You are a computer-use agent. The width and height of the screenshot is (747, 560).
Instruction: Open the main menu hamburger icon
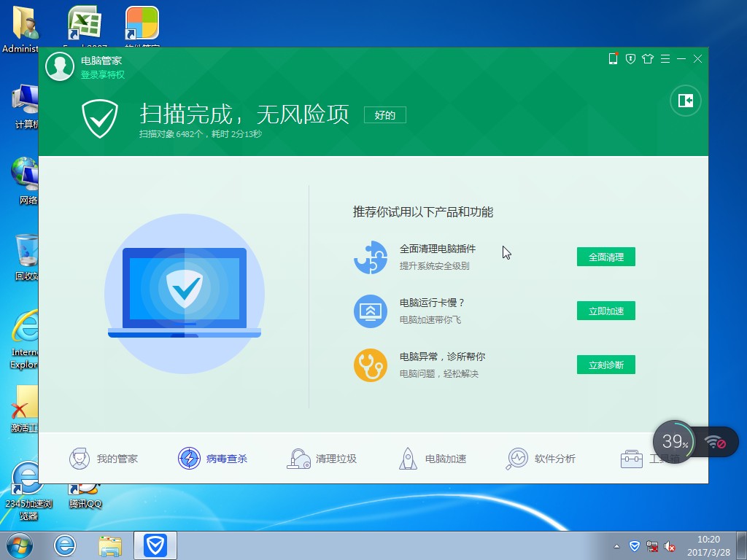(x=665, y=58)
